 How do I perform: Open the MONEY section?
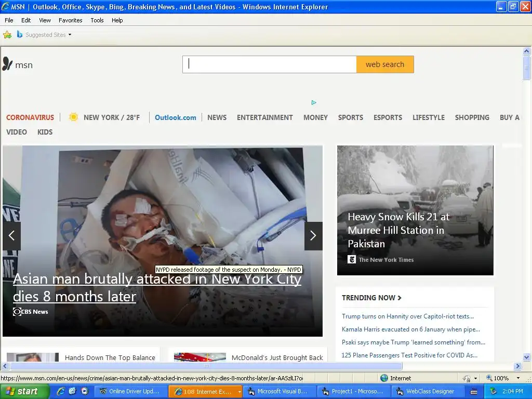tap(315, 117)
